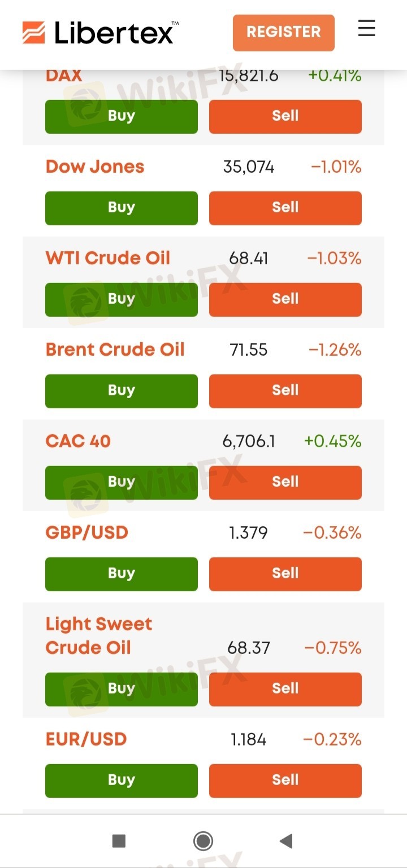407x868 pixels.
Task: Open the Brent Crude Oil instrument link
Action: (115, 350)
